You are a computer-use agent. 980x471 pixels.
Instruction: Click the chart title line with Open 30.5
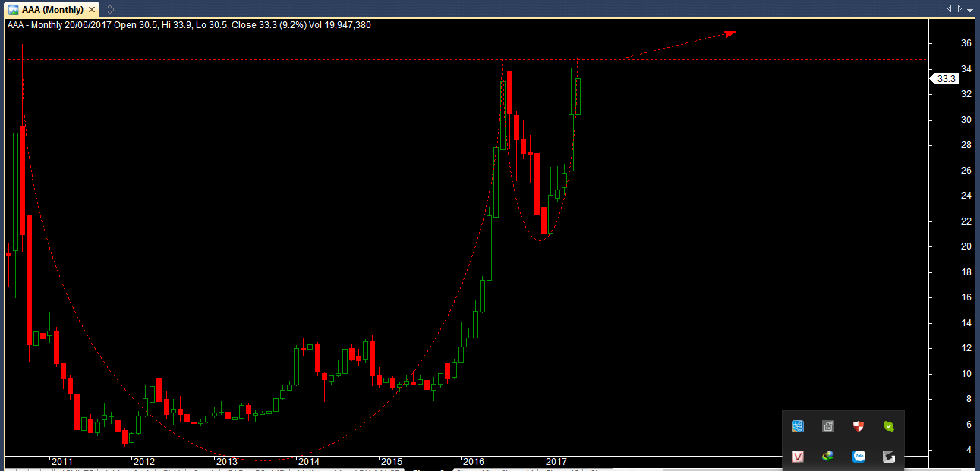[189, 24]
